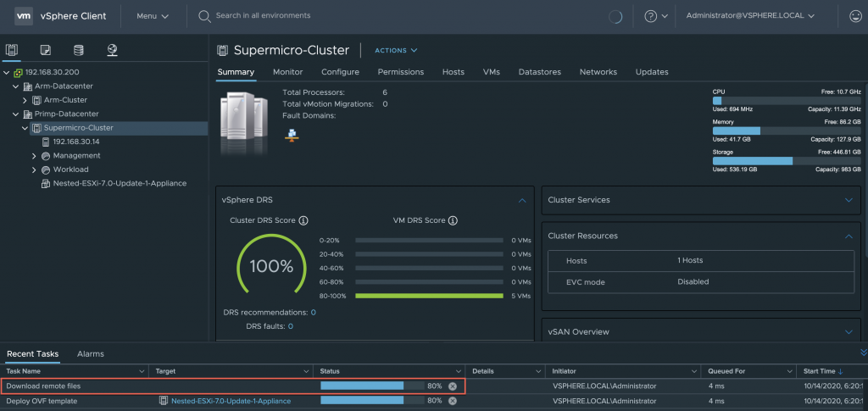Expand the Arm-Cluster tree node
The image size is (868, 411).
25,100
